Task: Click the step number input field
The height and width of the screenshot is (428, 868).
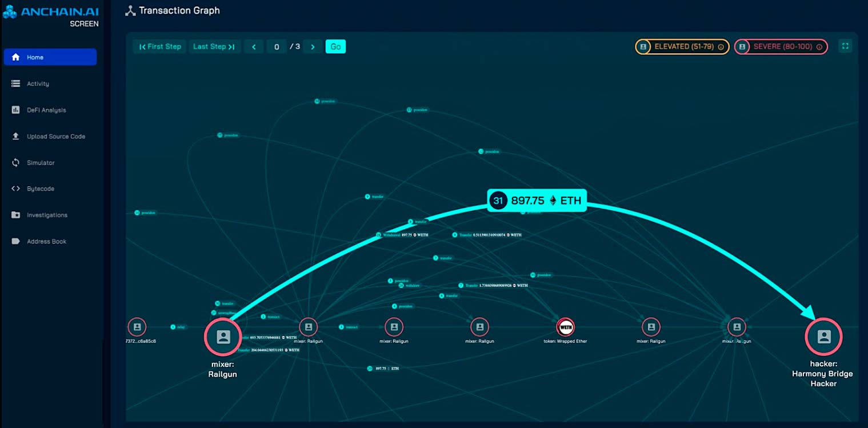Action: click(277, 47)
